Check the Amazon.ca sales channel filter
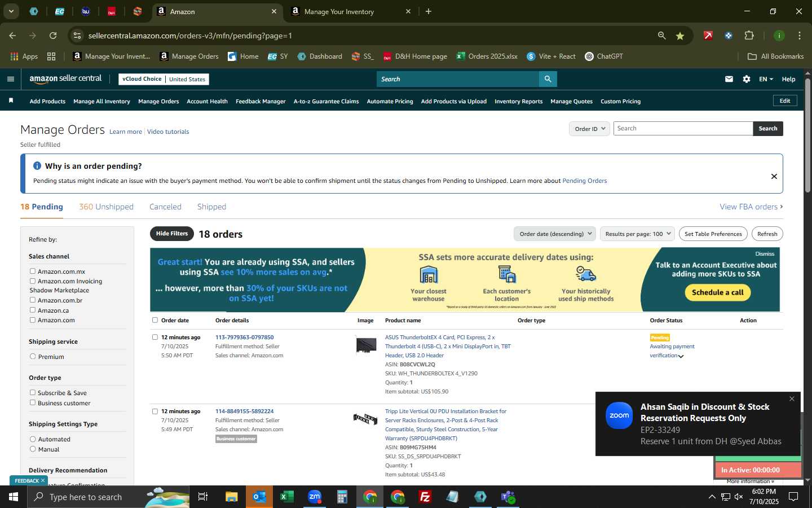 33,310
